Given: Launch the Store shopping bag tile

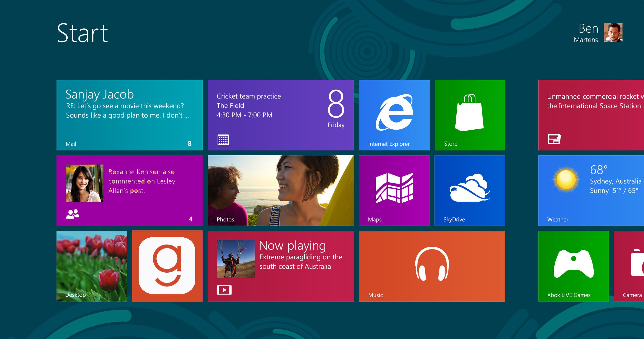Looking at the screenshot, I should (x=470, y=115).
